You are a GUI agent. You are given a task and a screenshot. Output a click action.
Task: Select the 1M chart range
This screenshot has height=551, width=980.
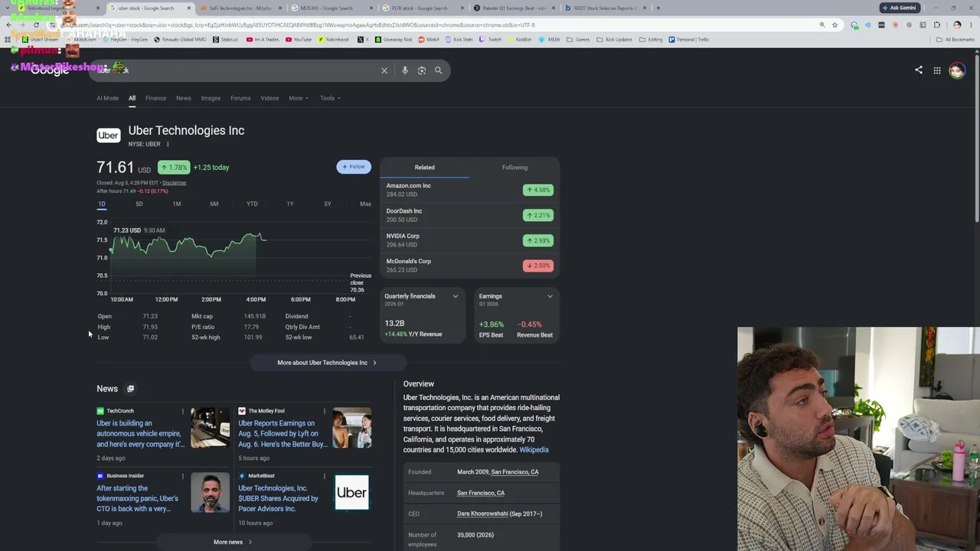176,204
